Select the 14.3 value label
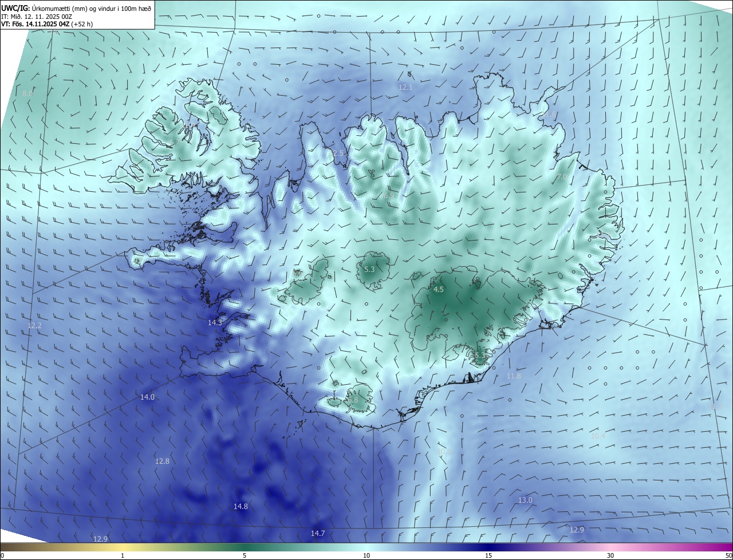Screen dimensions: 733x560 coord(215,323)
